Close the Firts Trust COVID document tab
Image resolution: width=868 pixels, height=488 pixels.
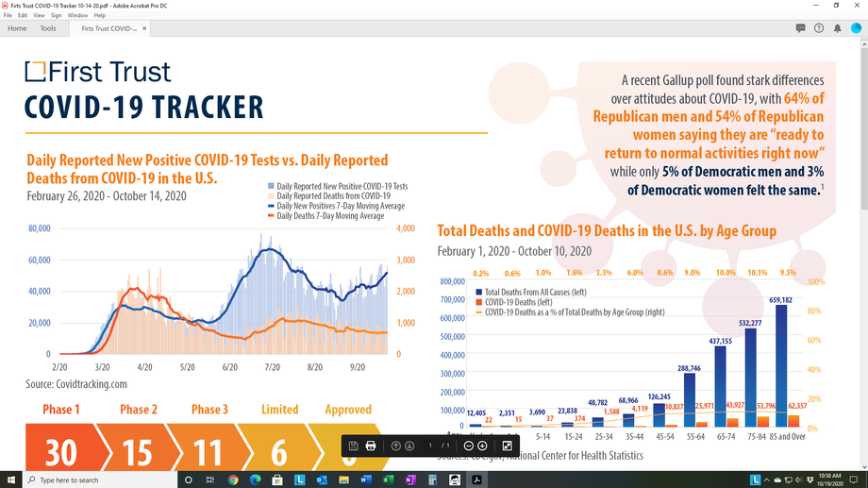144,28
